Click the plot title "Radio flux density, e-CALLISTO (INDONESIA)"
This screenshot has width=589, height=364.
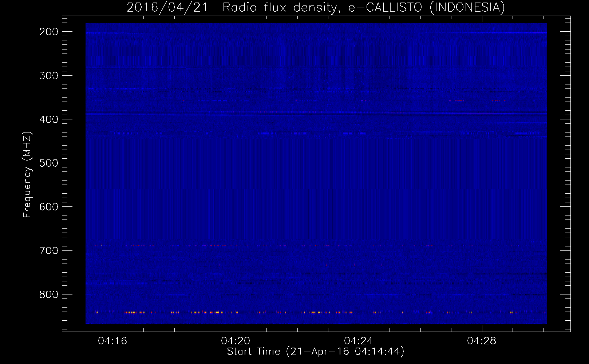click(364, 7)
